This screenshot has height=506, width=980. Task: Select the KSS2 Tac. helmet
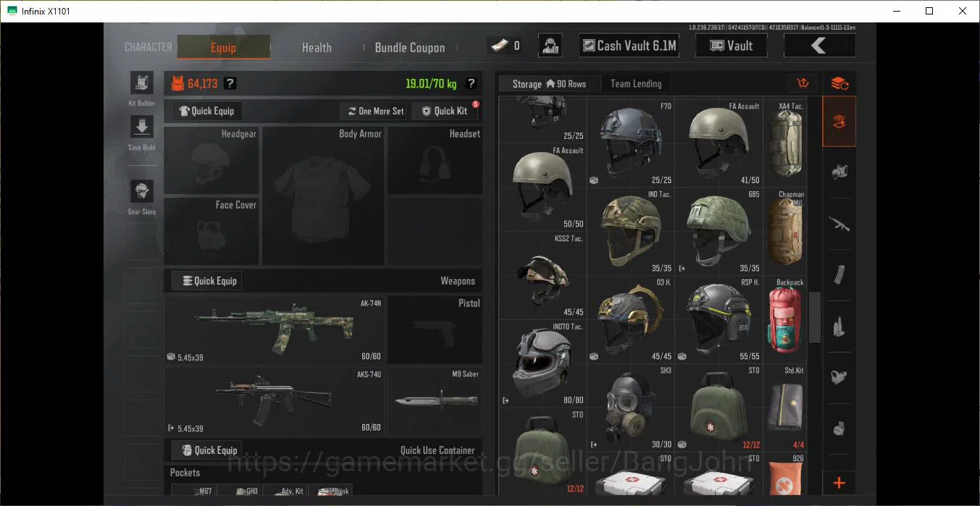tap(543, 276)
